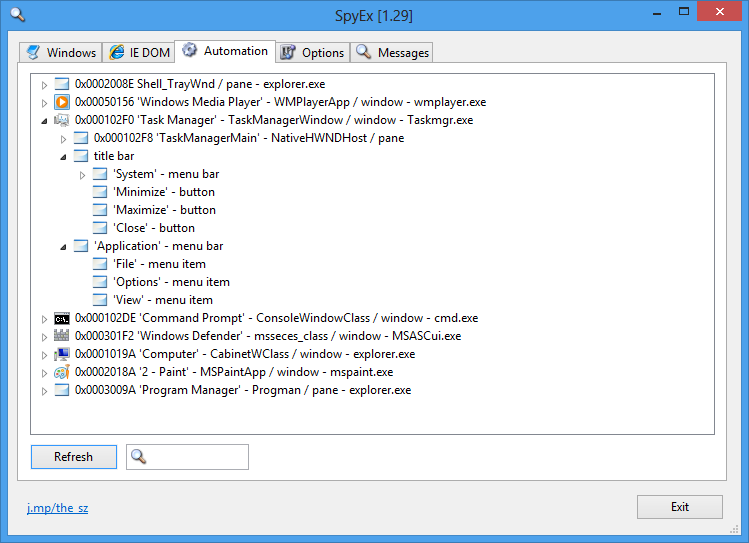The height and width of the screenshot is (543, 749).
Task: Click the Command Prompt console icon
Action: click(x=62, y=319)
